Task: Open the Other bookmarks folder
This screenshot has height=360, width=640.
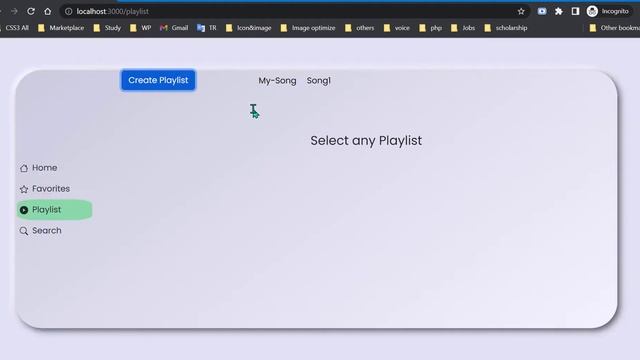Action: click(614, 28)
